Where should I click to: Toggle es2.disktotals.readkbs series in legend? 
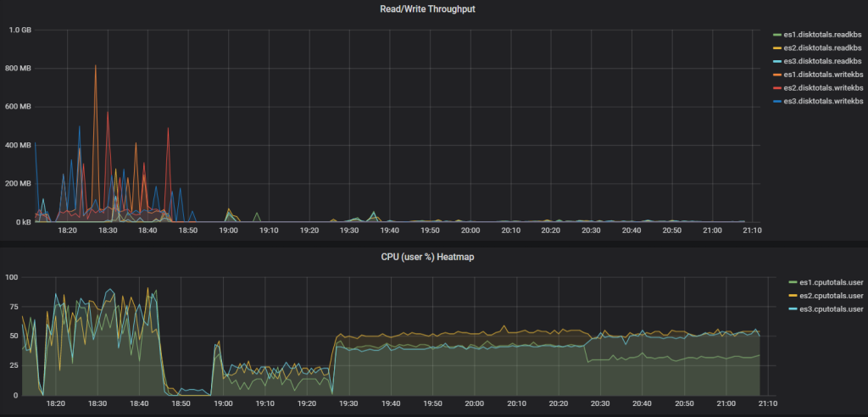[822, 47]
